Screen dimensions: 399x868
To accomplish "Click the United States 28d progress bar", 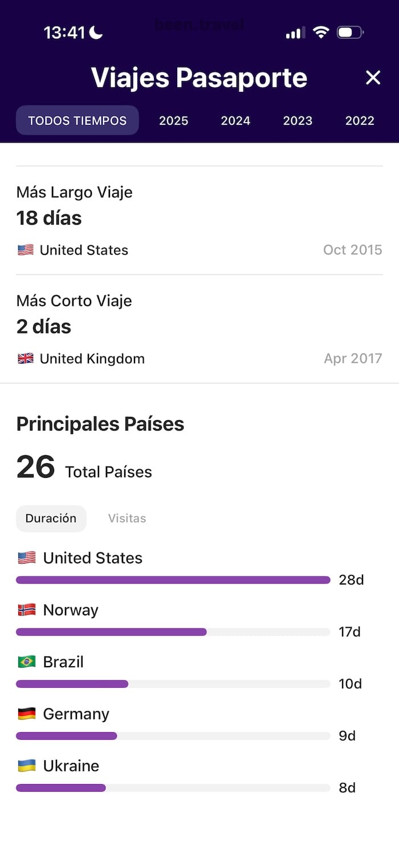I will pos(172,579).
